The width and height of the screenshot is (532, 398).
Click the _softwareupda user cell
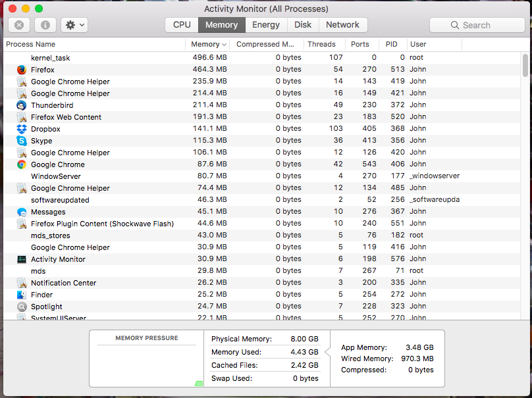[435, 200]
